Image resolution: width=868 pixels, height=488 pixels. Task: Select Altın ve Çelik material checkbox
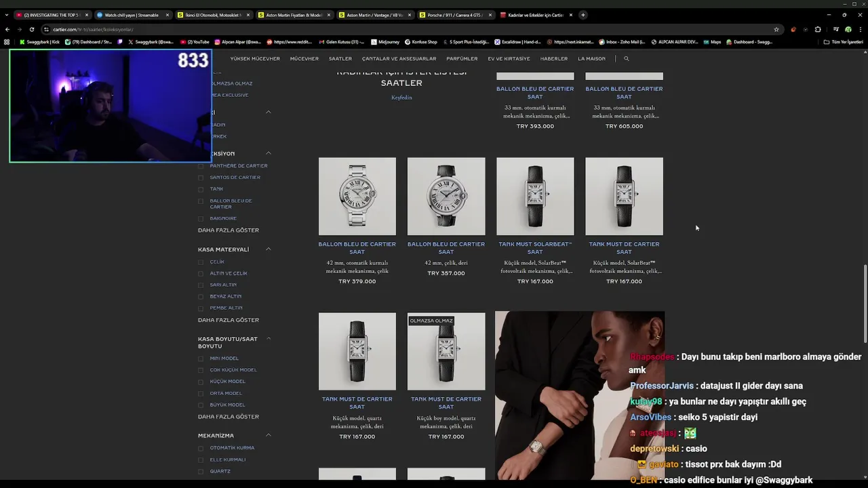pos(201,274)
